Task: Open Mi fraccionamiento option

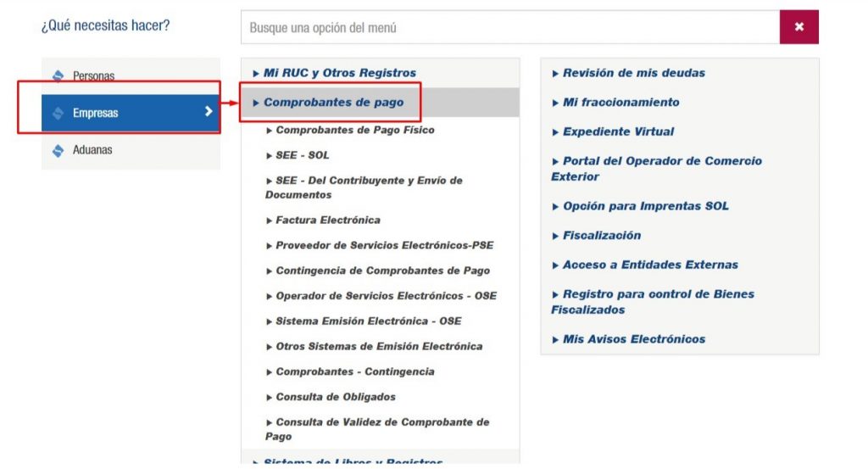Action: 615,102
